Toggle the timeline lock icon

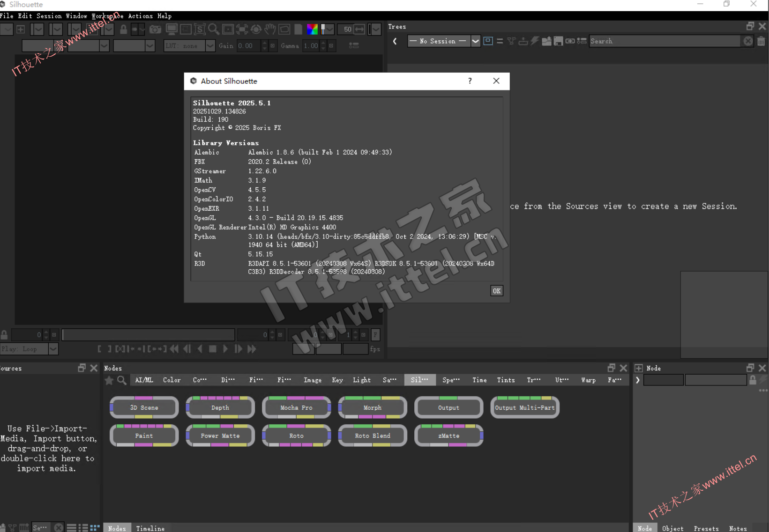click(4, 335)
